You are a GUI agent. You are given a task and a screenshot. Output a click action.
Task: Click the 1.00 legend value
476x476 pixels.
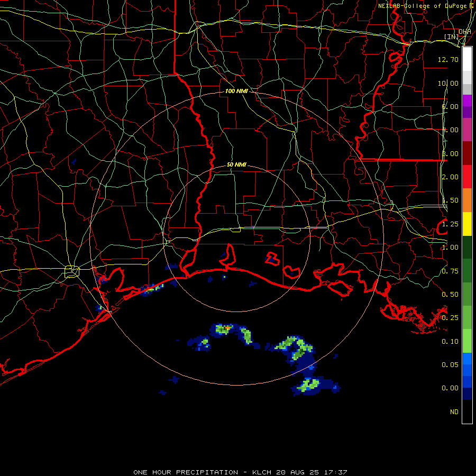pos(450,248)
